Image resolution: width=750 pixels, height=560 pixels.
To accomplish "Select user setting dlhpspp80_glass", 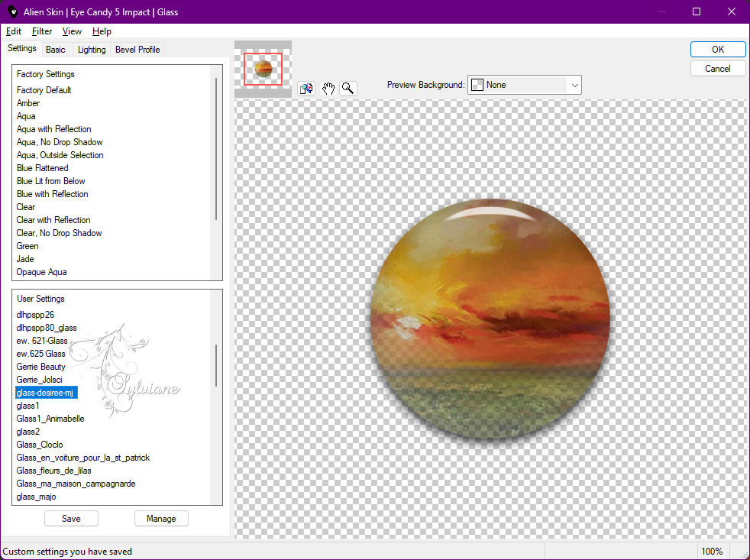I will click(x=47, y=328).
